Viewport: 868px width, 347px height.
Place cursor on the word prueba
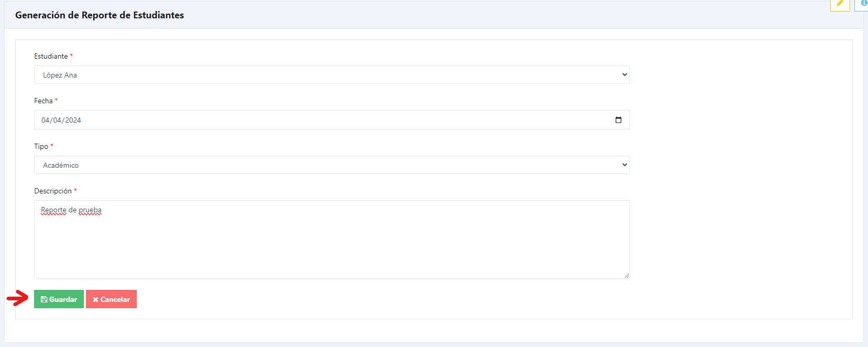[90, 210]
